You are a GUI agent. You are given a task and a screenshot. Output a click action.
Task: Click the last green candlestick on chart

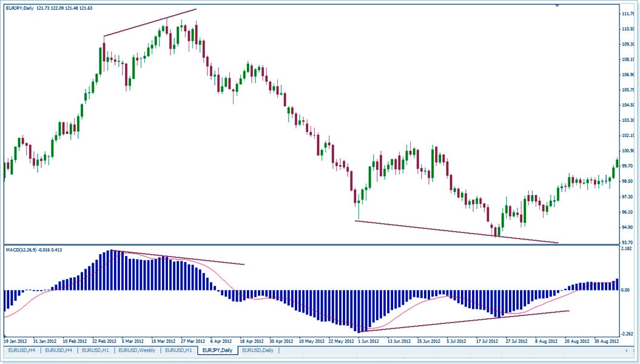pos(617,163)
